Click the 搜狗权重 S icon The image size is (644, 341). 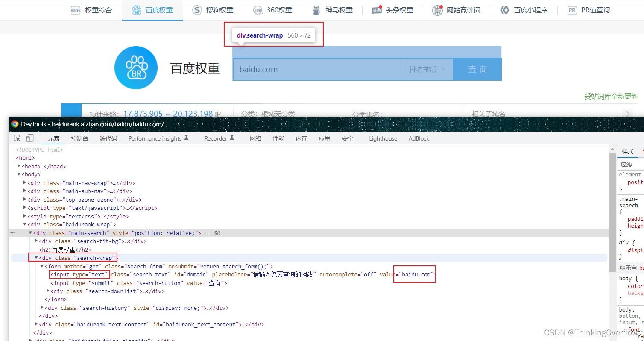(196, 10)
